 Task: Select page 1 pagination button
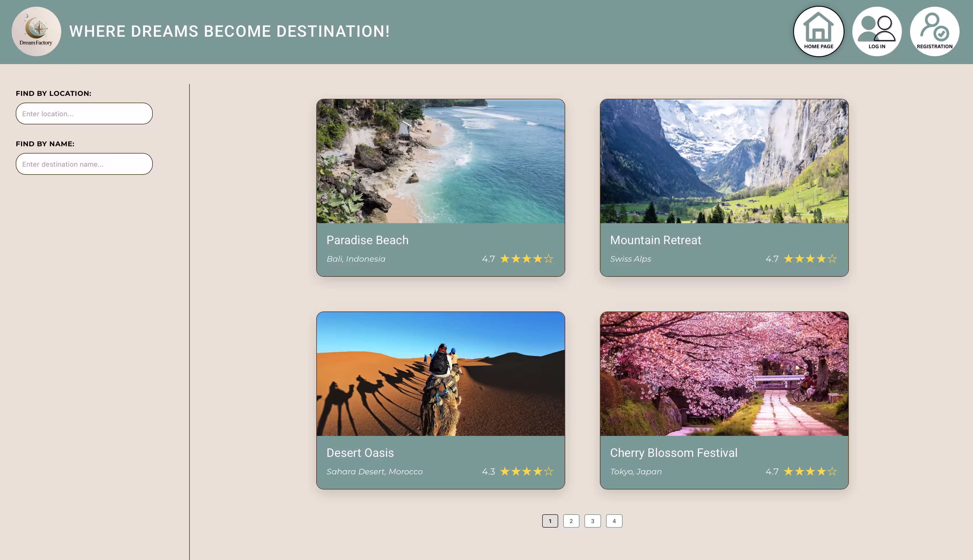tap(550, 521)
